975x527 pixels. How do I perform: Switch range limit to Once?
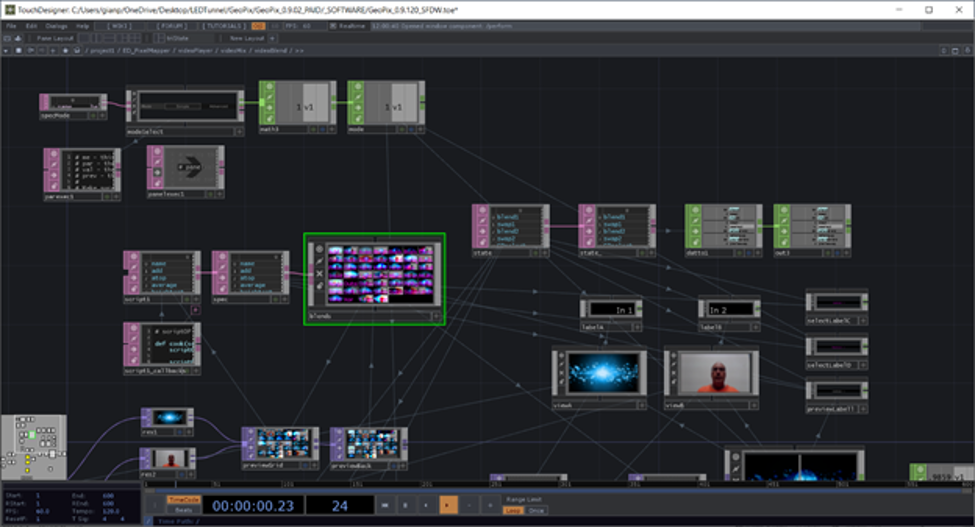pos(536,510)
